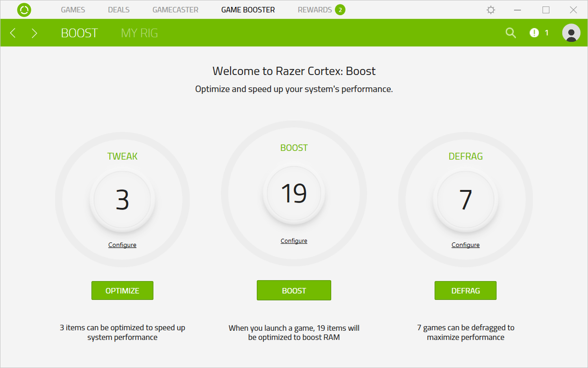This screenshot has height=368, width=588.
Task: Click the Razer Cortex logo icon
Action: [24, 10]
